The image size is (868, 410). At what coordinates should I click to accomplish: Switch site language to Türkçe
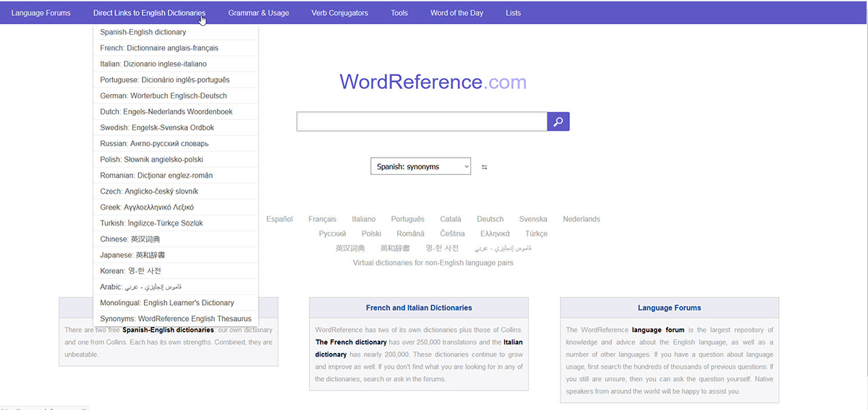pos(536,234)
